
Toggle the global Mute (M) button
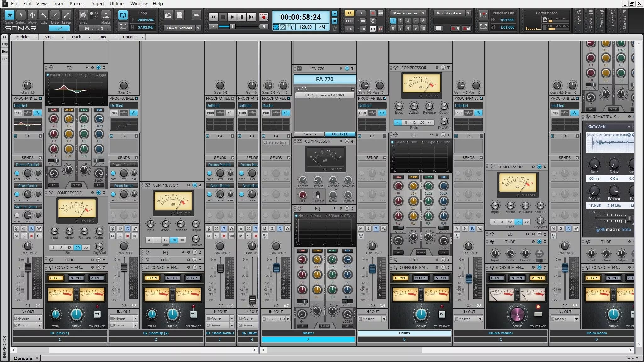click(349, 13)
